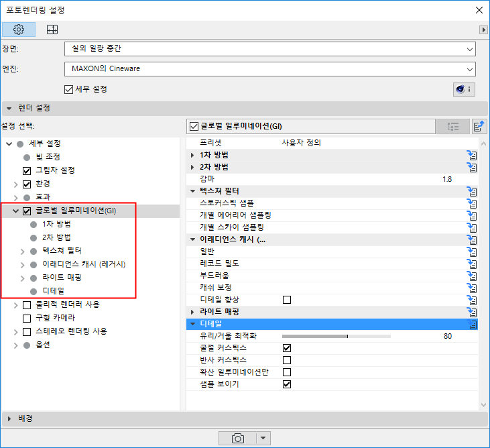Expand 1차 방법 group in right panel
The height and width of the screenshot is (448, 490).
pos(192,155)
